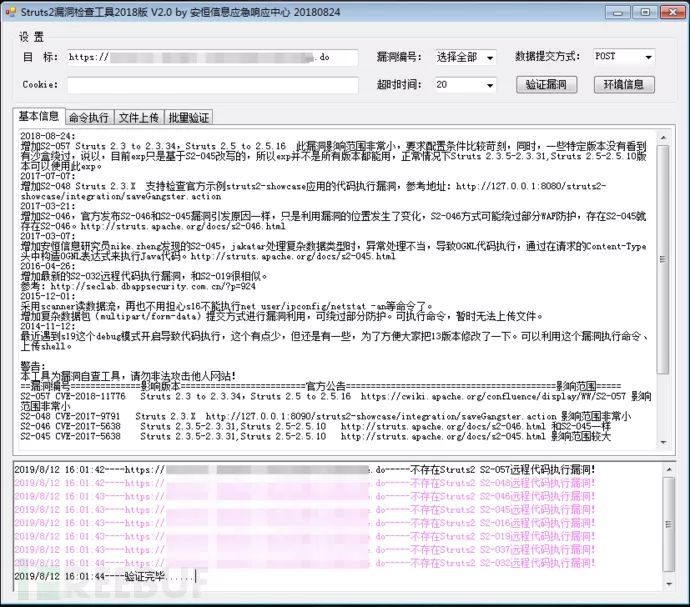Expand the 超时时间 dropdown showing 20
This screenshot has height=607, width=690.
[465, 85]
